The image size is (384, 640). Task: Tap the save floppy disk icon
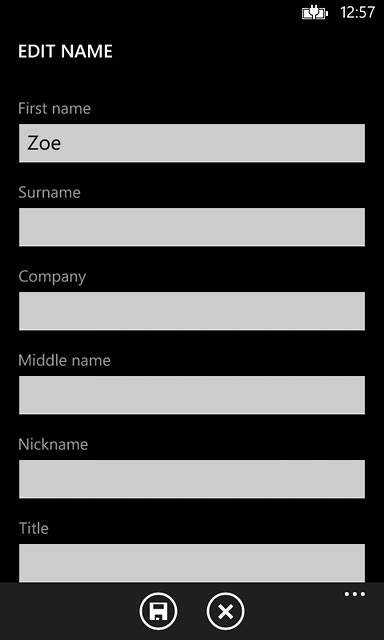[158, 611]
